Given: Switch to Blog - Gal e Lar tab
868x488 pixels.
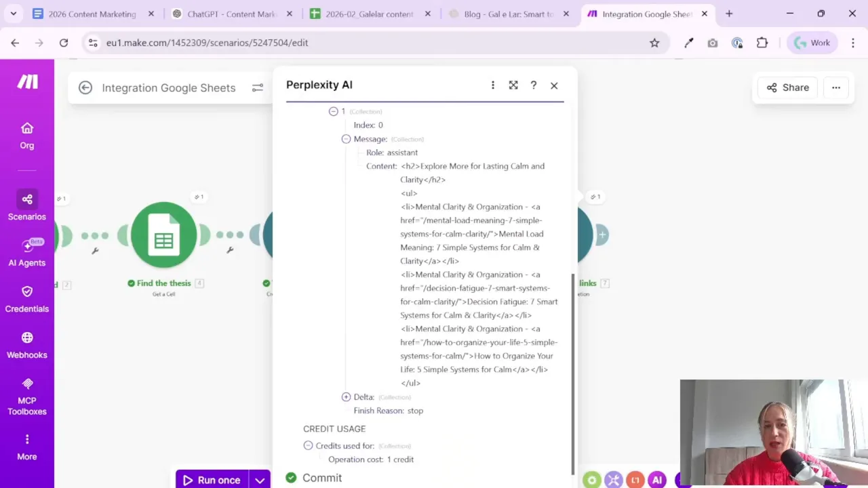Looking at the screenshot, I should pyautogui.click(x=509, y=14).
